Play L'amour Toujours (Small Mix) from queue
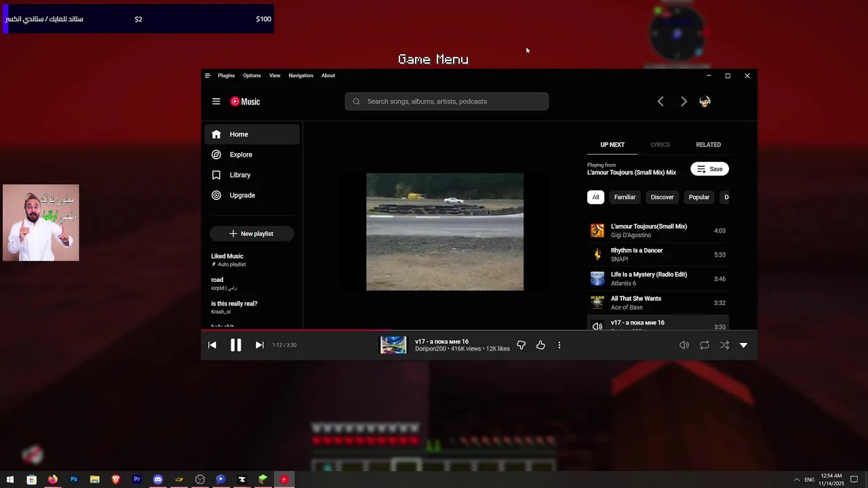Viewport: 868px width, 488px height. 658,230
